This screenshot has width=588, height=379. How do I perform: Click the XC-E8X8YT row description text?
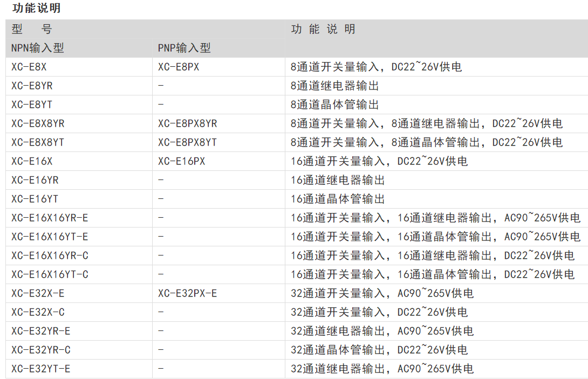click(x=427, y=142)
